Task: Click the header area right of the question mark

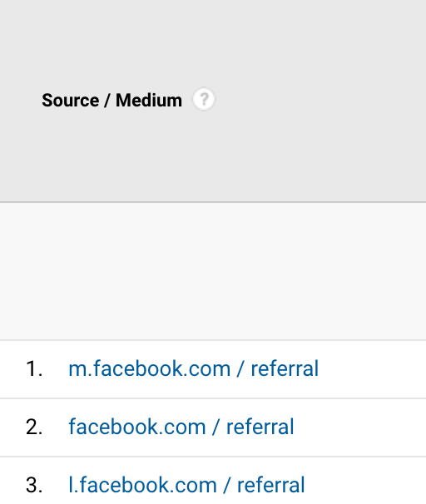Action: point(320,100)
